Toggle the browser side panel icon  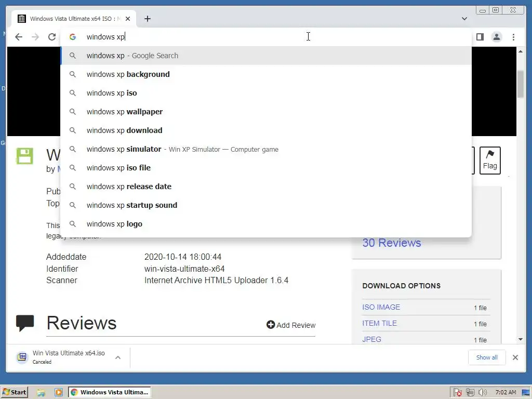pos(480,37)
